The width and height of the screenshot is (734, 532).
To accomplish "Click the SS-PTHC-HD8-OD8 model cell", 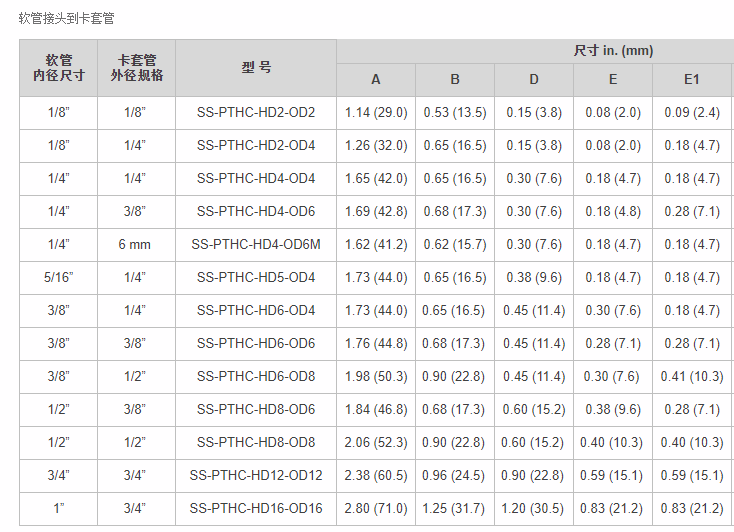I will 256,442.
